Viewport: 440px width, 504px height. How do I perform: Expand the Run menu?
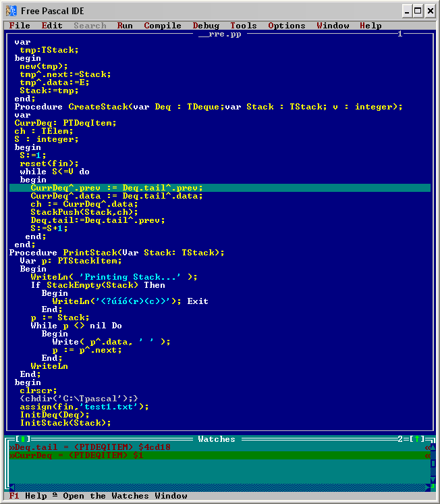[x=125, y=26]
